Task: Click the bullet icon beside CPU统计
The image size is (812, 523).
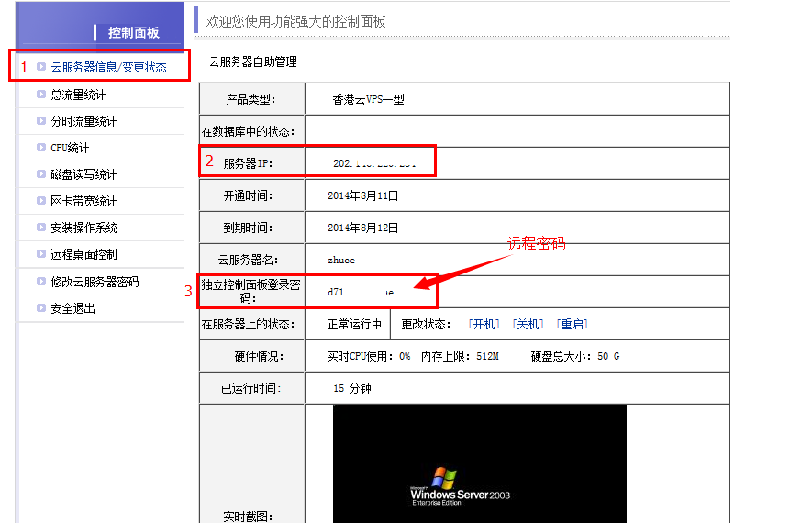Action: click(40, 148)
